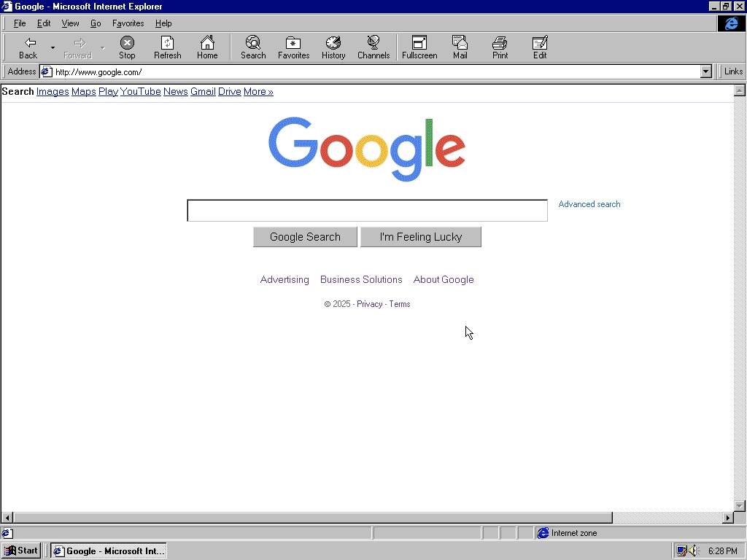Open the YouTube link

click(141, 91)
